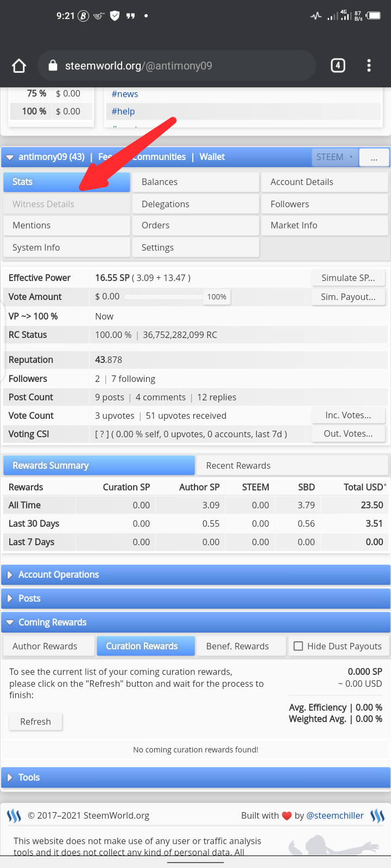The height and width of the screenshot is (868, 391).
Task: Expand the Posts section
Action: [x=195, y=598]
